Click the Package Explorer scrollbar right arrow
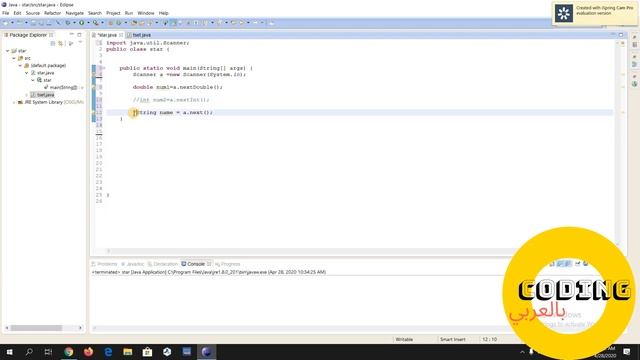This screenshot has height=360, width=640. [x=80, y=328]
